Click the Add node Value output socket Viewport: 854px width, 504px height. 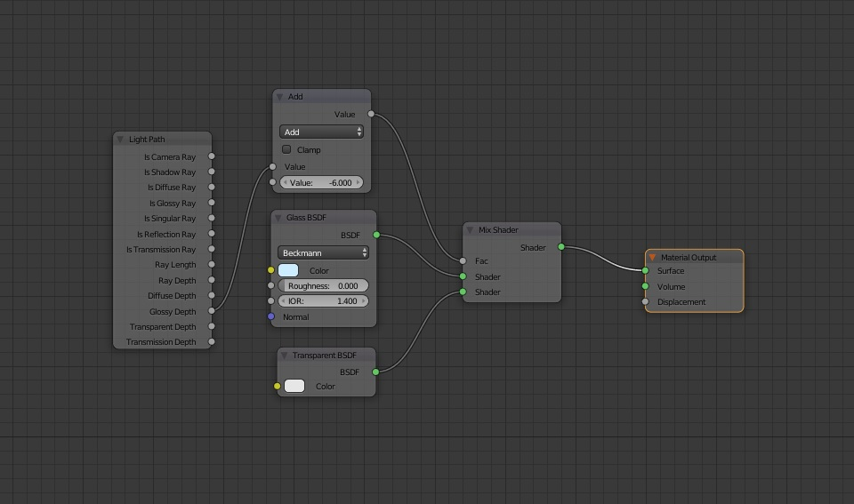click(371, 114)
